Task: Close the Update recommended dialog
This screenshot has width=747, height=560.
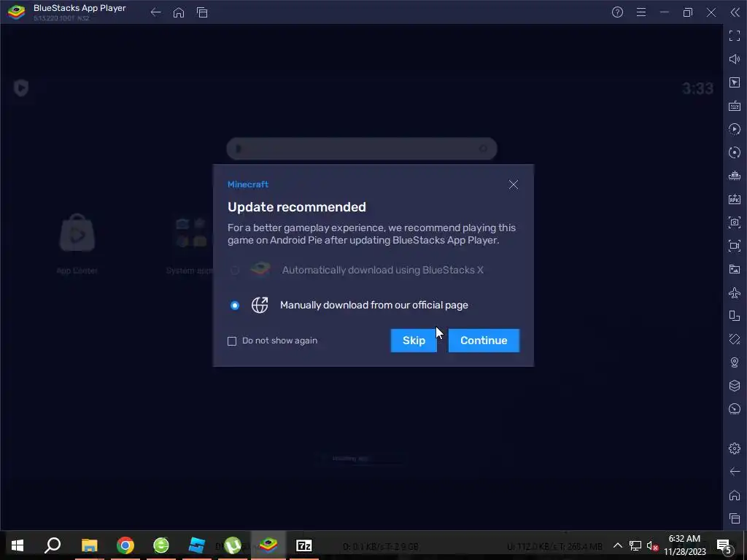Action: [513, 184]
